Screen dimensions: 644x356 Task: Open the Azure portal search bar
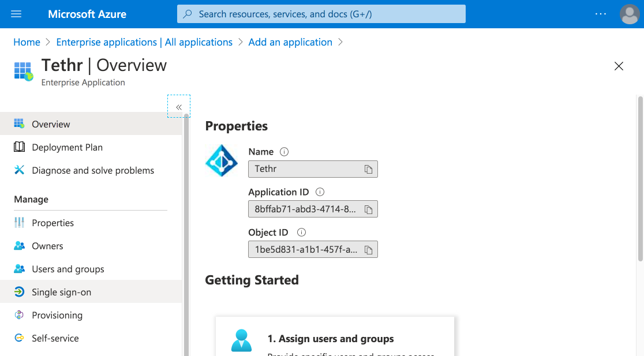321,14
